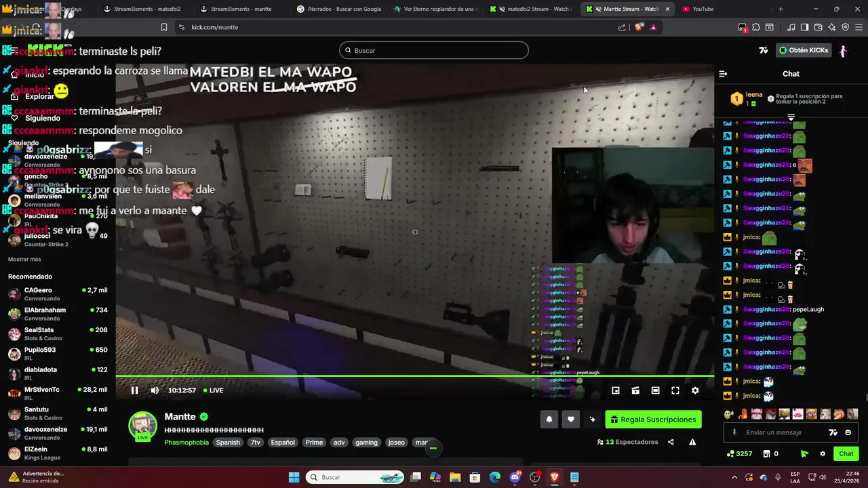Open the user profile avatar menu
The image size is (868, 488).
click(843, 50)
